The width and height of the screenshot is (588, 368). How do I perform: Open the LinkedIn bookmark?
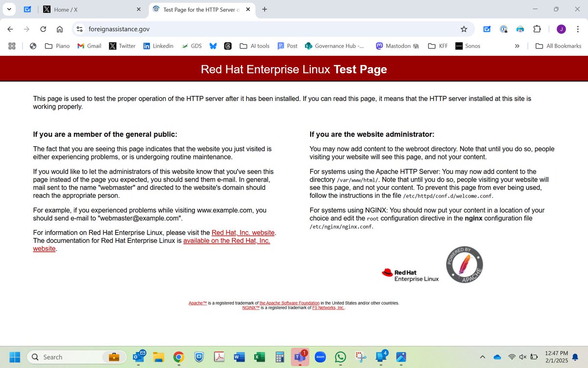158,46
